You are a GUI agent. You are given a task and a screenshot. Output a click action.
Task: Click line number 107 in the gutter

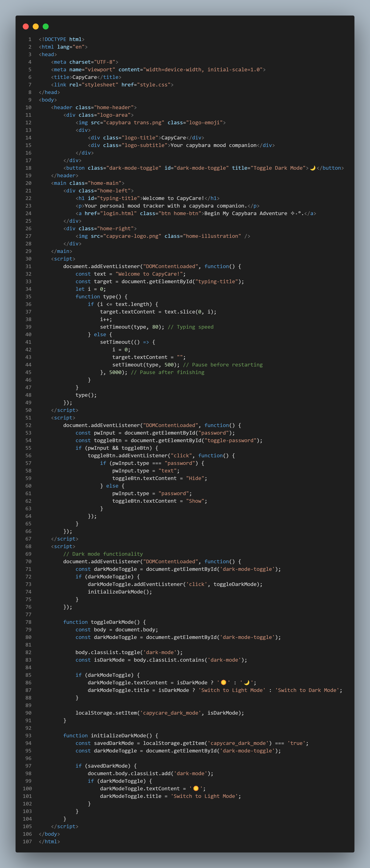tap(27, 841)
